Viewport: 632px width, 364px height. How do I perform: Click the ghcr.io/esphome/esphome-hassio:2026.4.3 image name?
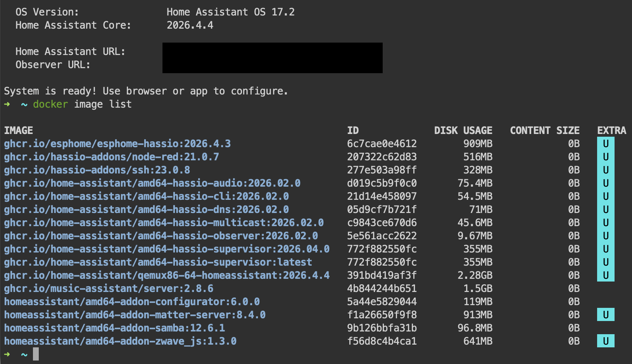pyautogui.click(x=117, y=144)
